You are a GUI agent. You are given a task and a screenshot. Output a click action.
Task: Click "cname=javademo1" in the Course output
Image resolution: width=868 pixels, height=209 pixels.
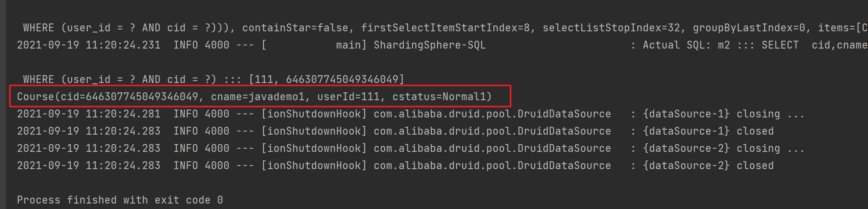257,97
